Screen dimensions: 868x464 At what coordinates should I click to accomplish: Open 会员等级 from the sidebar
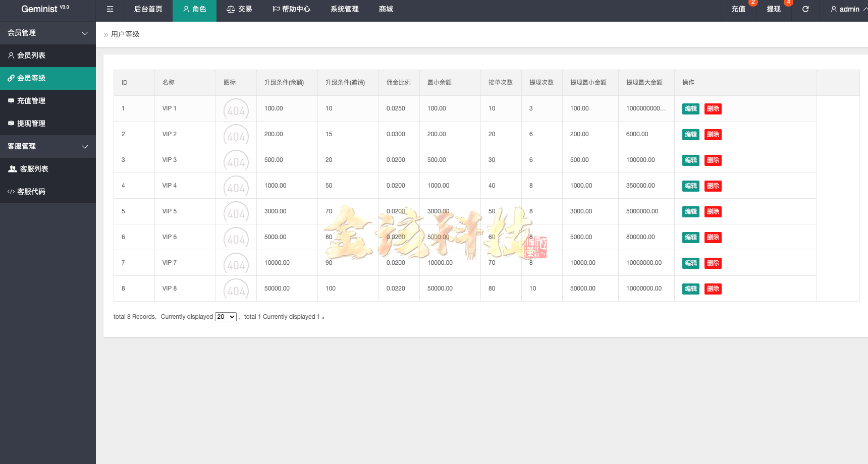coord(31,78)
